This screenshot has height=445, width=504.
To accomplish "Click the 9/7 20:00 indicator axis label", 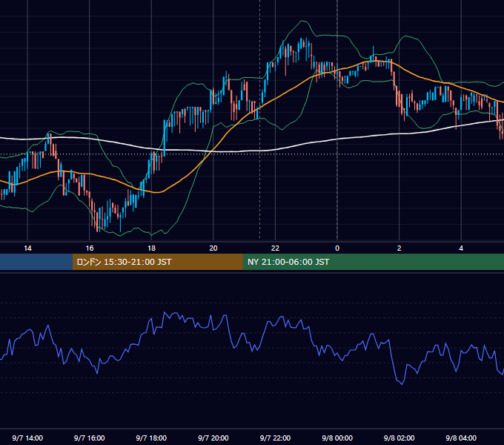I will click(x=213, y=438).
